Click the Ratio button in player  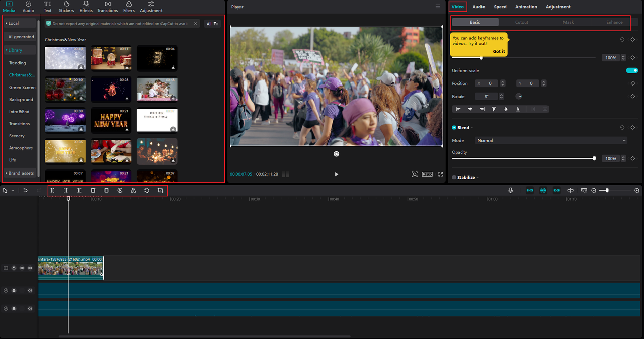pyautogui.click(x=427, y=174)
